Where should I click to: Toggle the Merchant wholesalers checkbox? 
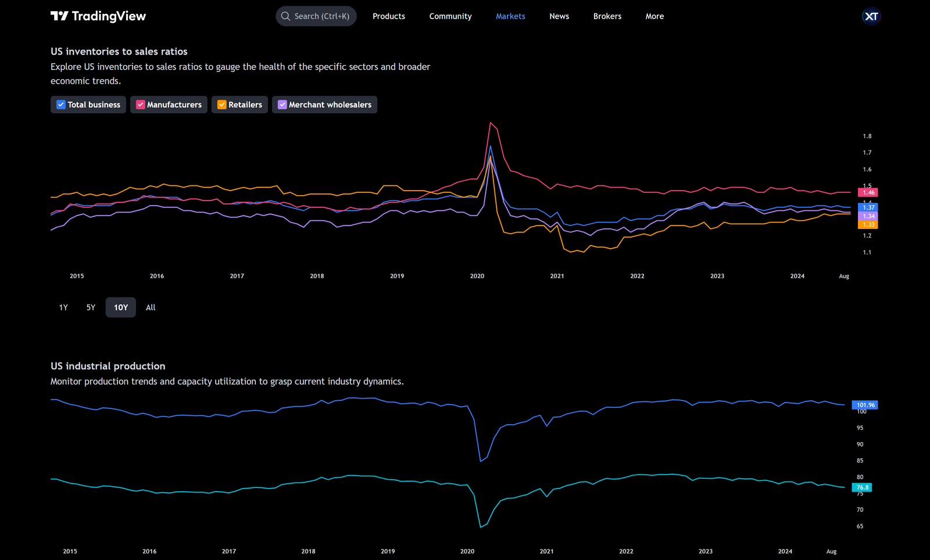pyautogui.click(x=282, y=105)
